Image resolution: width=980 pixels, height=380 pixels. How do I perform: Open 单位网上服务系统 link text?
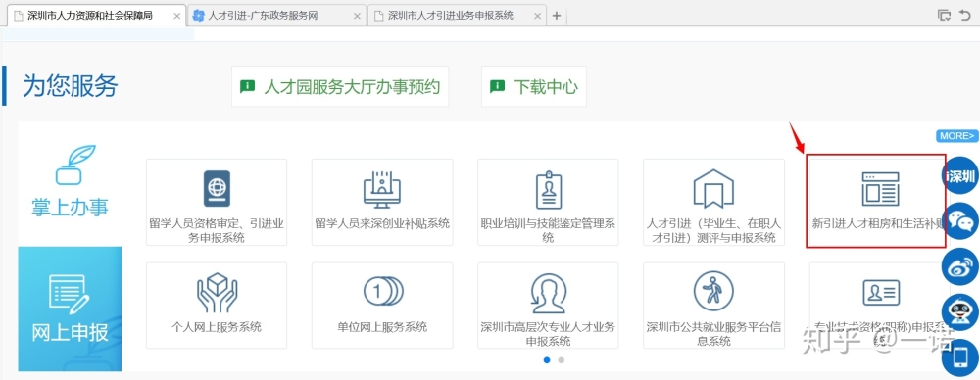[x=382, y=327]
